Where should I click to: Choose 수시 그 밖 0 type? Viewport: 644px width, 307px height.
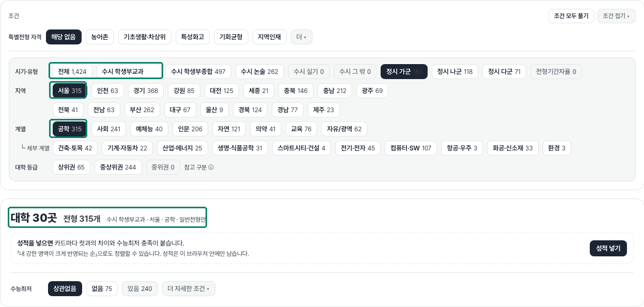coord(355,72)
